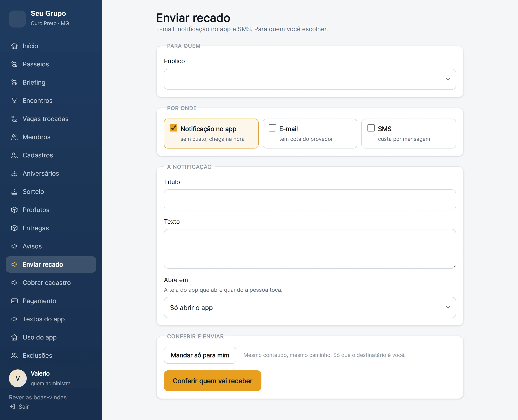The width and height of the screenshot is (518, 420).
Task: Open the Exclusões menu item
Action: pyautogui.click(x=51, y=355)
